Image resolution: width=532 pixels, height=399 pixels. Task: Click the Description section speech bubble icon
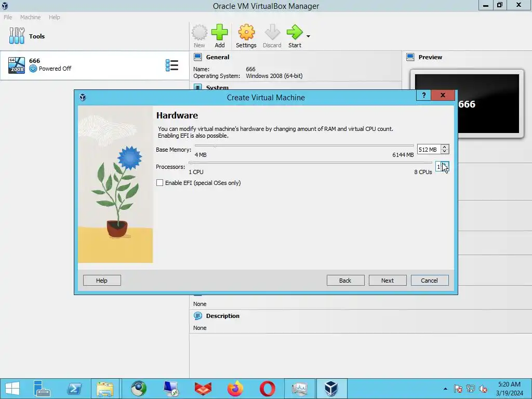(x=198, y=316)
